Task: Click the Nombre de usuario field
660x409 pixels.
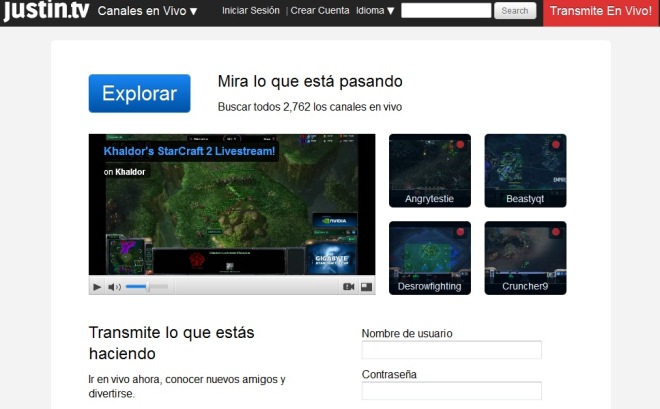Action: [451, 350]
